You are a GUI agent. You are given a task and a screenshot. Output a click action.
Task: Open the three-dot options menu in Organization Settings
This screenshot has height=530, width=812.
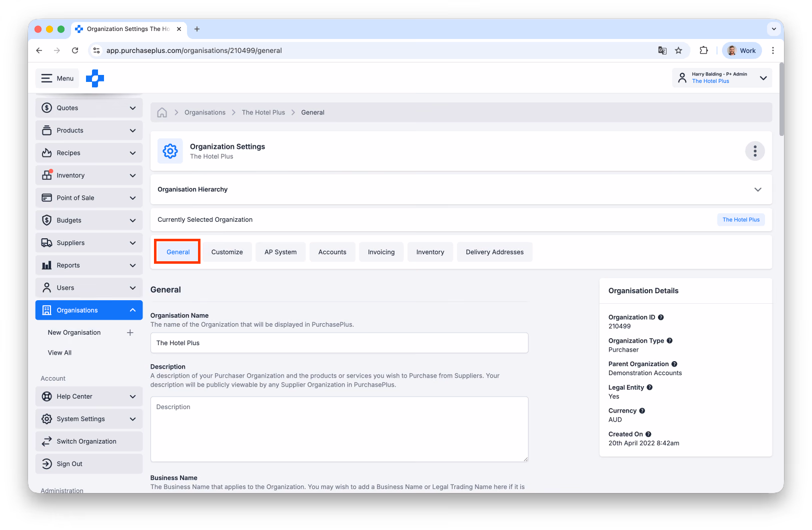point(755,151)
